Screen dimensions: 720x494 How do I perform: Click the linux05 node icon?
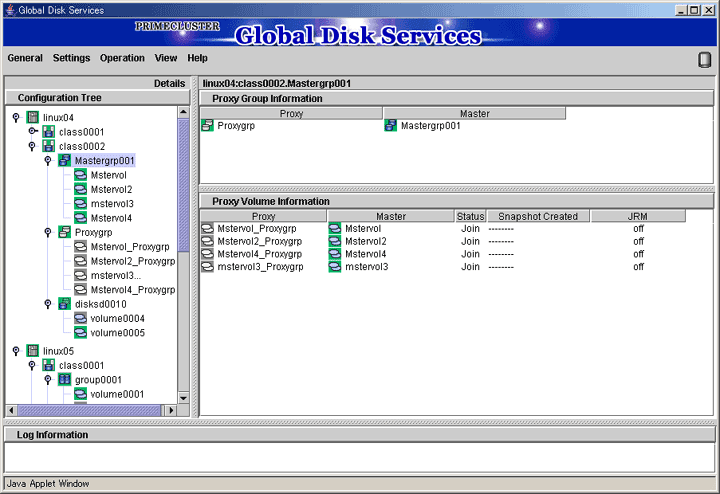click(33, 351)
